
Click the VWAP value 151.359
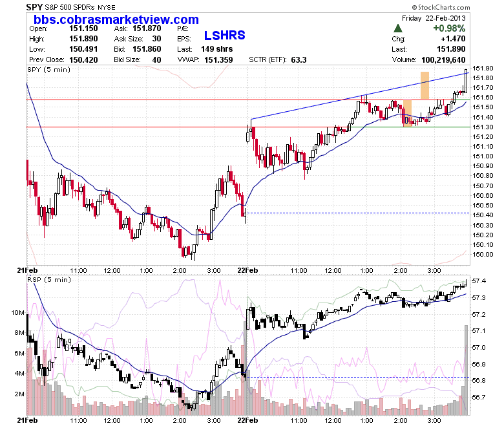click(218, 60)
